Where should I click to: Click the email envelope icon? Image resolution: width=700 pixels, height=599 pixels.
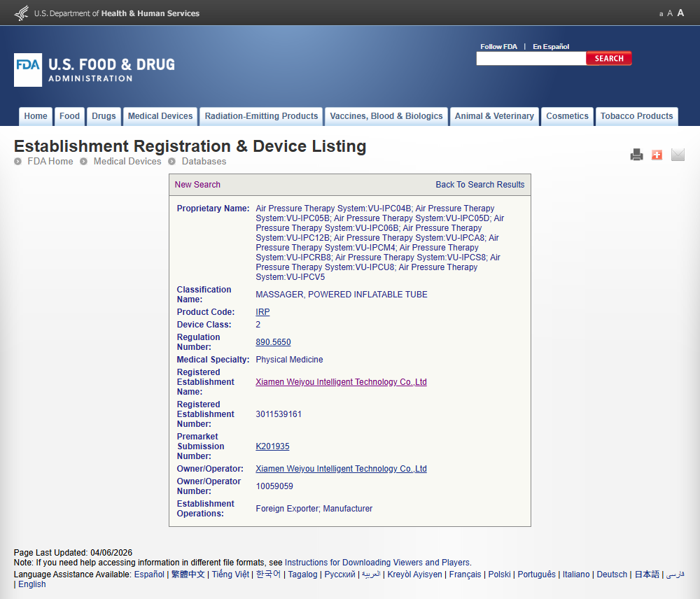pos(678,155)
